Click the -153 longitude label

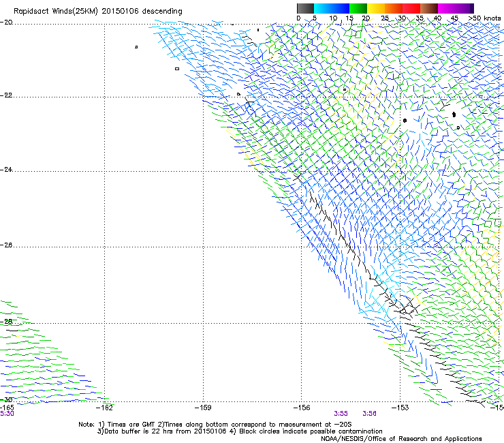pyautogui.click(x=400, y=408)
